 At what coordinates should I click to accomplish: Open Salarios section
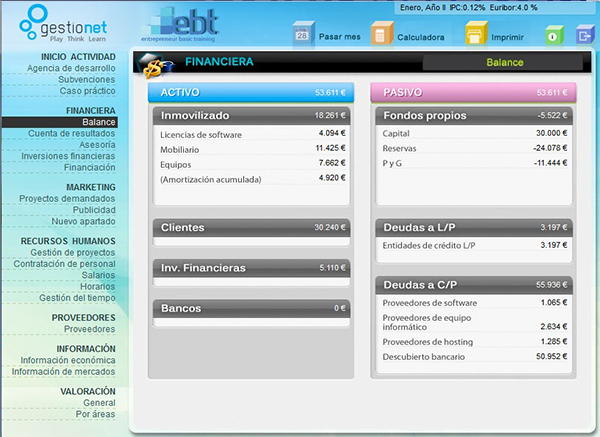[98, 275]
